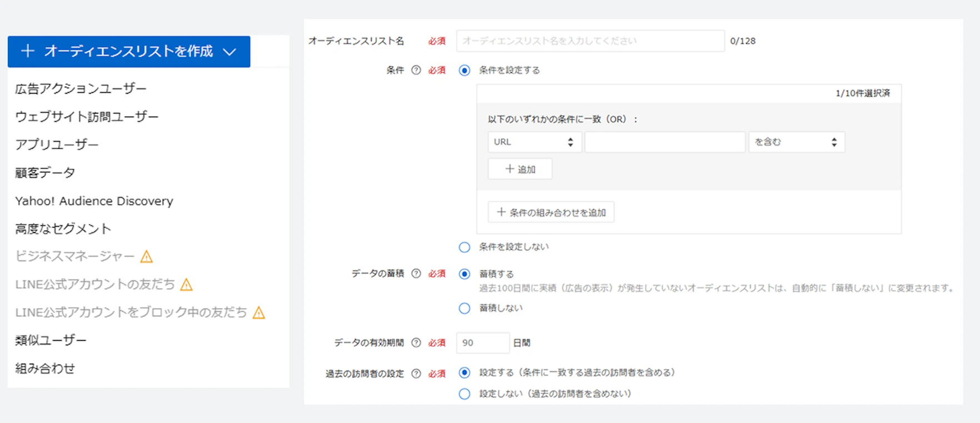This screenshot has height=423, width=980.
Task: Expand オーディエンスリストを作成 dropdown button
Action: (x=129, y=52)
